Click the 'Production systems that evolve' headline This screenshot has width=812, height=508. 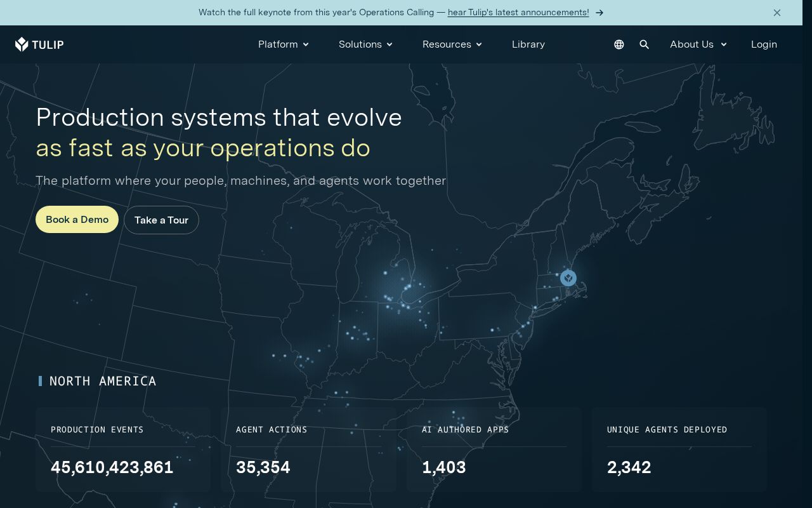point(219,117)
